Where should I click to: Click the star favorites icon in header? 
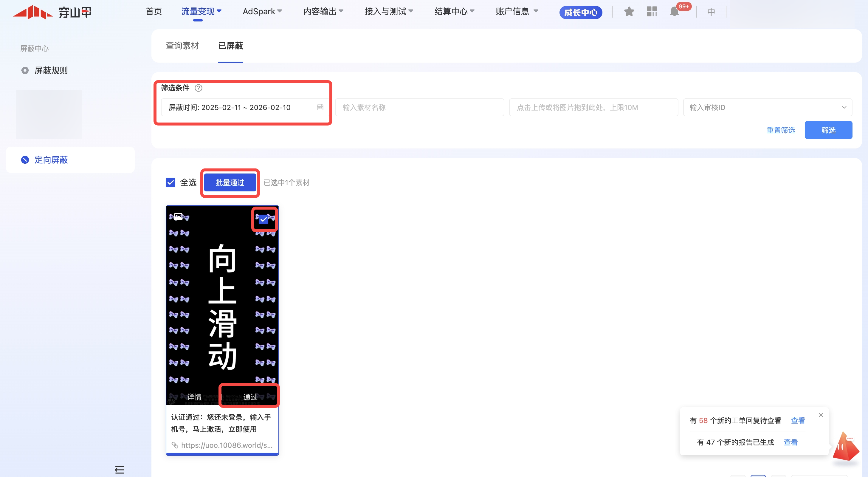[x=629, y=12]
